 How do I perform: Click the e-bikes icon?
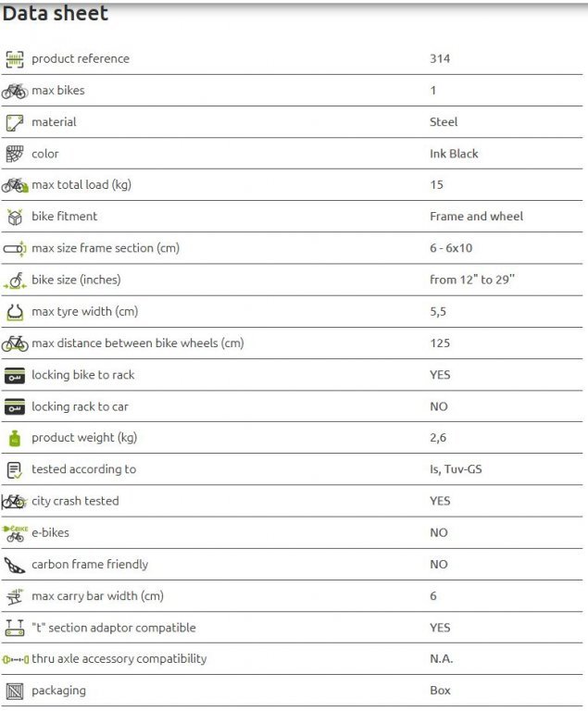pos(15,532)
